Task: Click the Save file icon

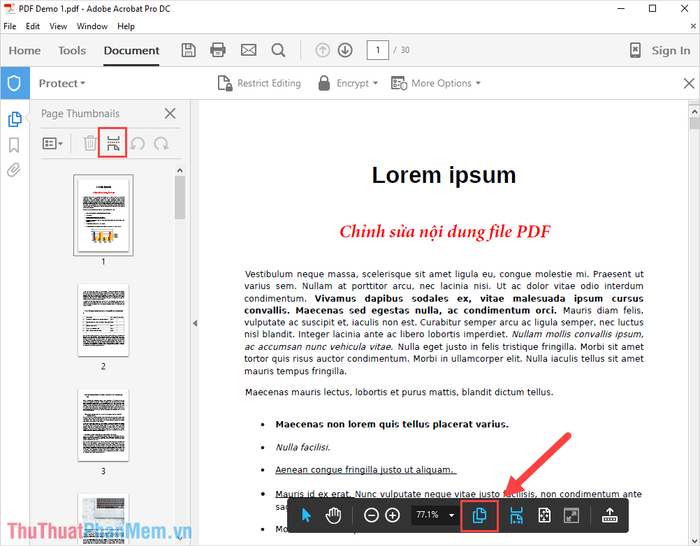Action: [188, 50]
